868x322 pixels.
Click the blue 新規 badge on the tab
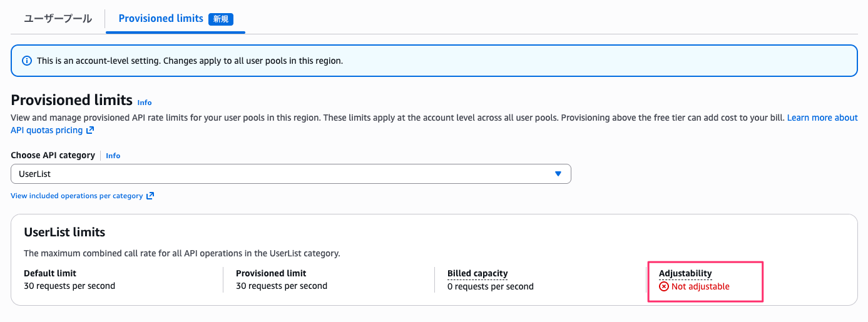point(221,19)
